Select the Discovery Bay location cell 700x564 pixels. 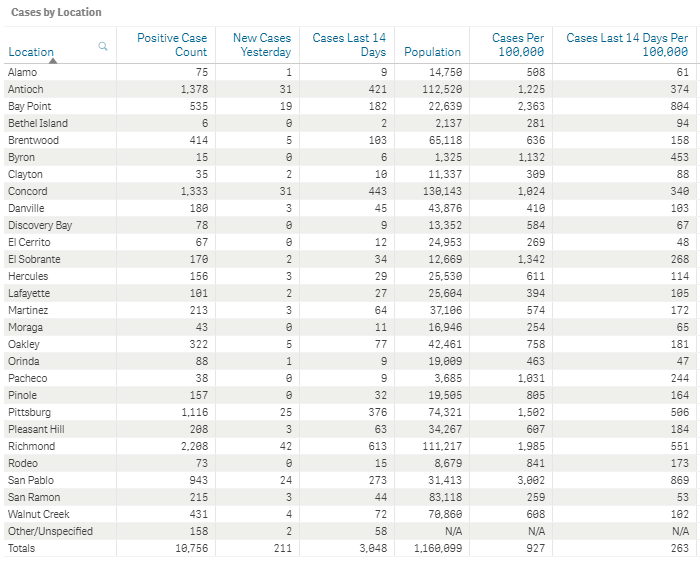click(x=40, y=225)
